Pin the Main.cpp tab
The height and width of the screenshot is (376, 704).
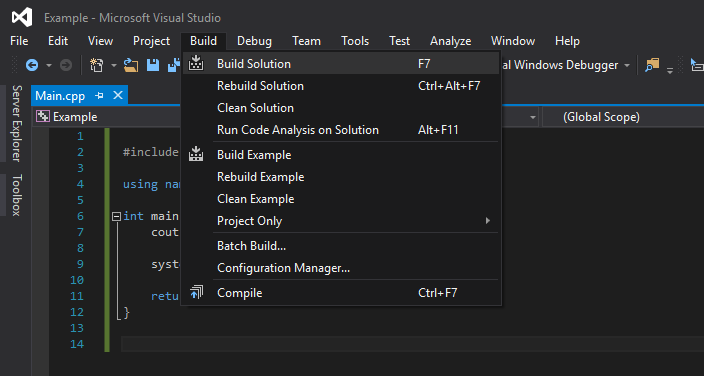tap(99, 96)
